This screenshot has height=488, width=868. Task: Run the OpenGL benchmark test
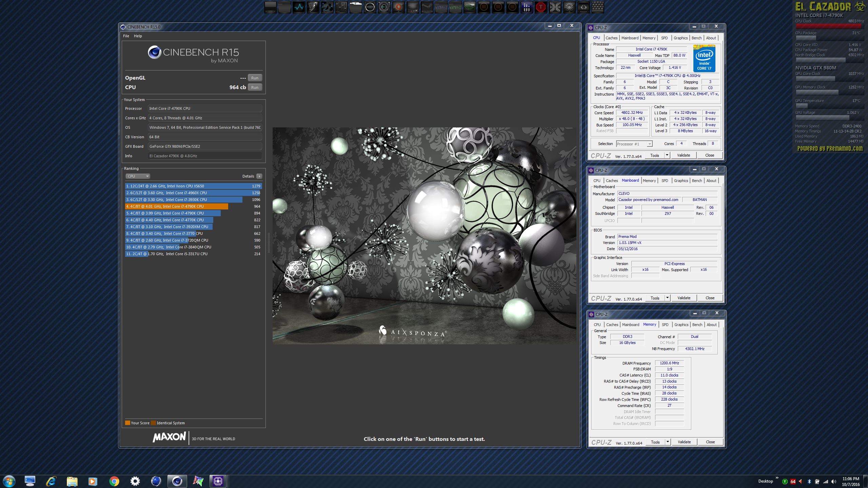click(255, 78)
